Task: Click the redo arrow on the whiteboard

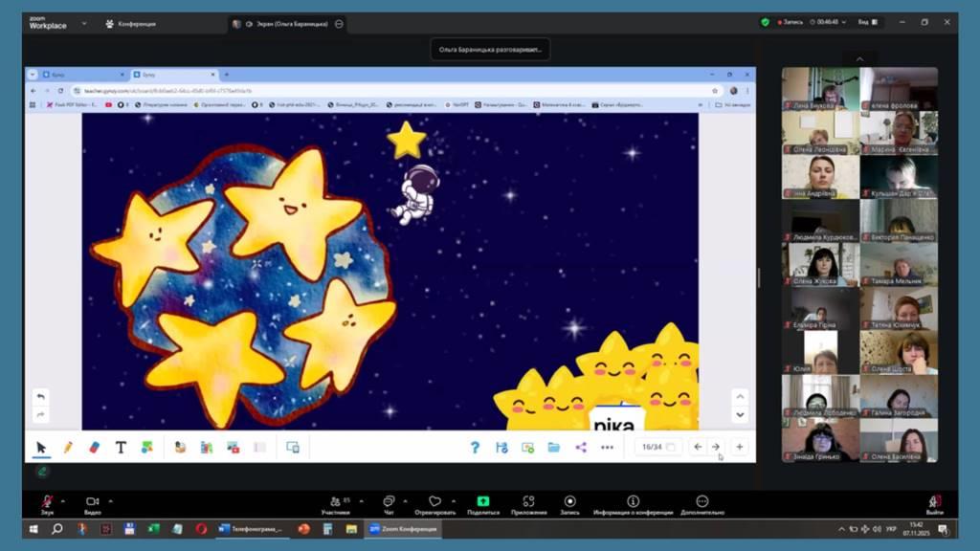Action: (40, 415)
